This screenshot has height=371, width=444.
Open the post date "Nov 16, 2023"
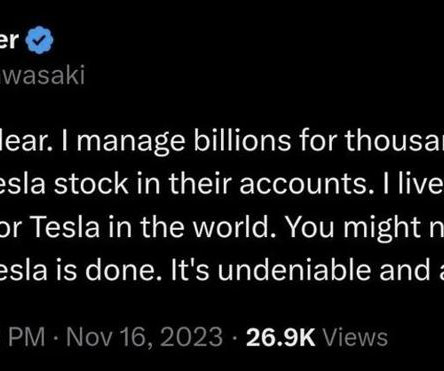tap(144, 337)
